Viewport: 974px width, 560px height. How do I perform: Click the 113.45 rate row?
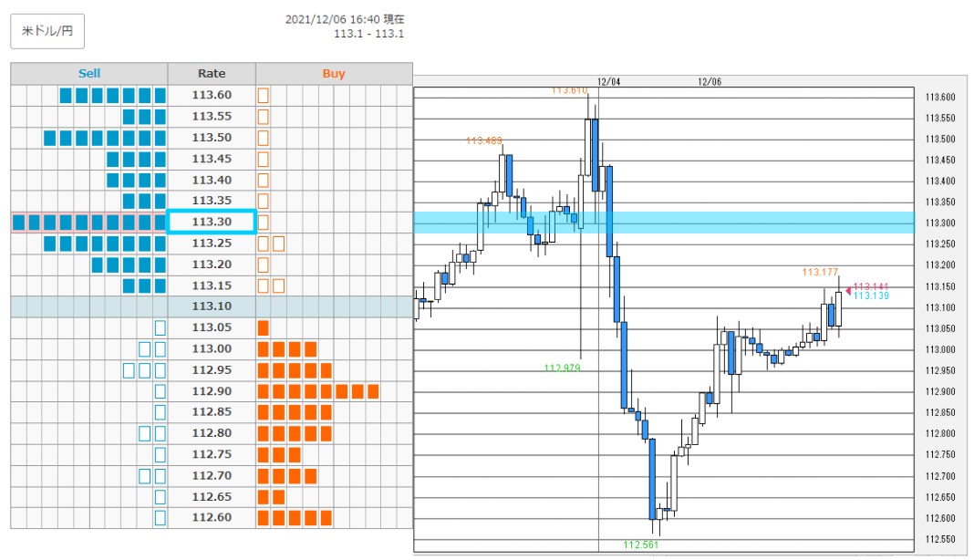[x=212, y=159]
